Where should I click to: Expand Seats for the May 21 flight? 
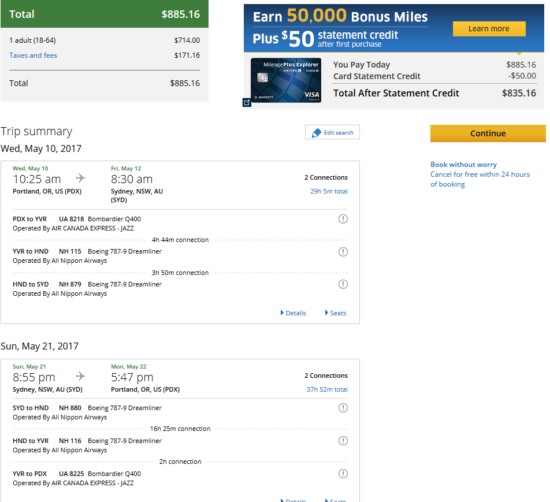[x=335, y=500]
